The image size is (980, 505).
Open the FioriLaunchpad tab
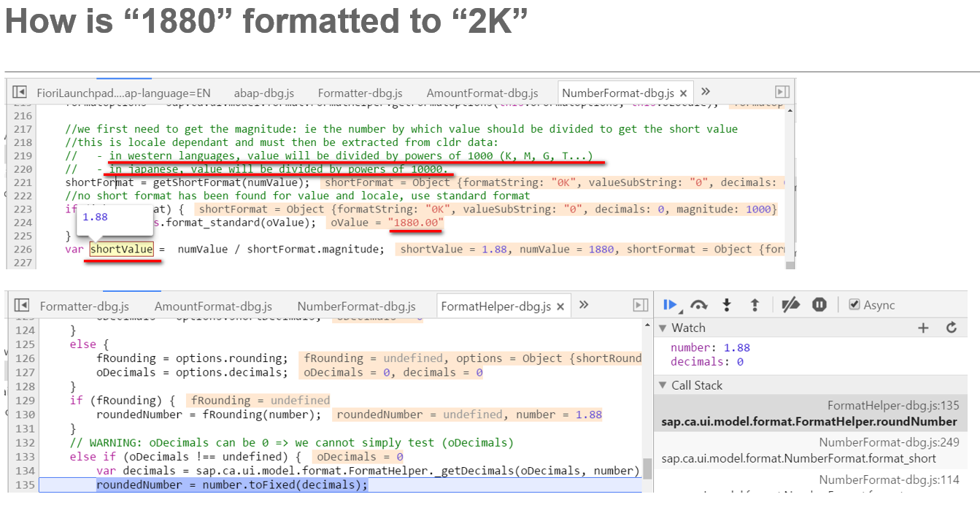click(123, 93)
